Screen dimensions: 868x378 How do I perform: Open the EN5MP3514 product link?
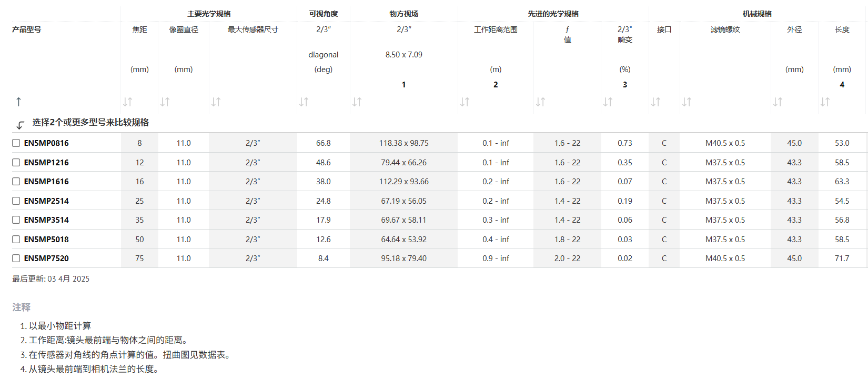point(46,220)
